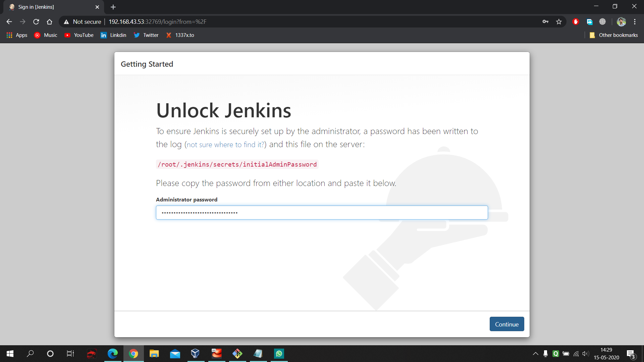Open the Twitter bookmark
644x362 pixels.
click(x=146, y=35)
